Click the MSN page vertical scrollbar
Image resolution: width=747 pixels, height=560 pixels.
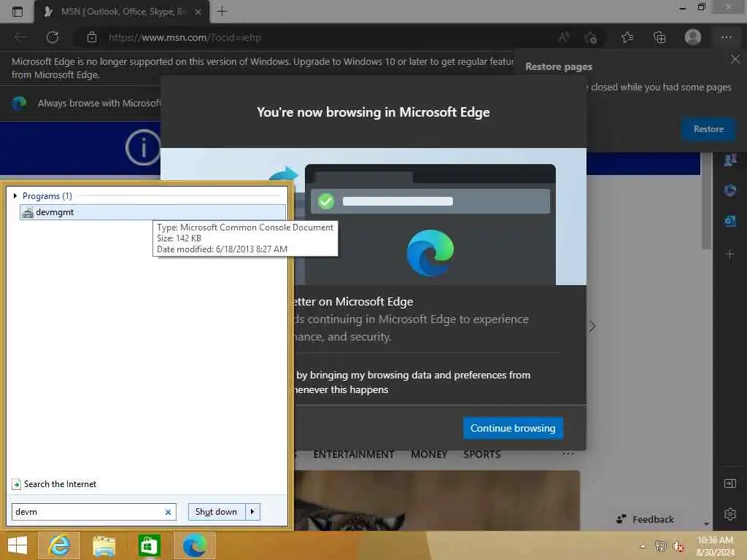(706, 200)
